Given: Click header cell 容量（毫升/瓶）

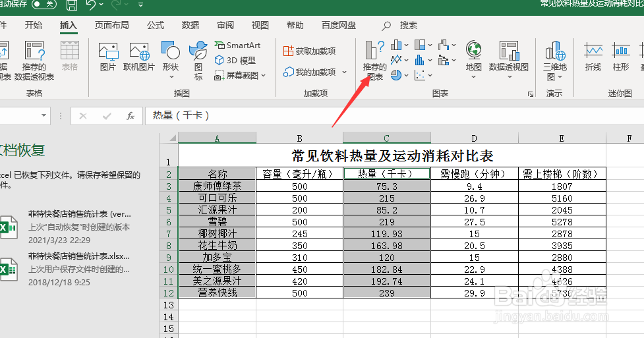Looking at the screenshot, I should (299, 174).
